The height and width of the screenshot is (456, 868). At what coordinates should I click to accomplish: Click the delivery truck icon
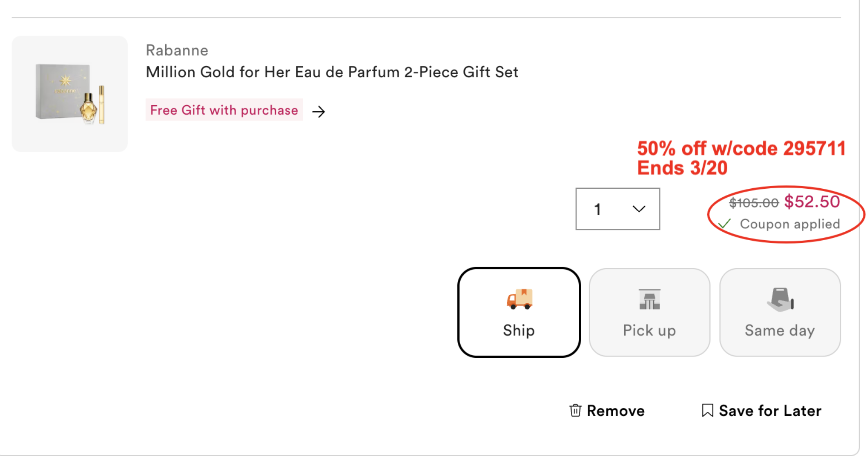[x=519, y=299]
